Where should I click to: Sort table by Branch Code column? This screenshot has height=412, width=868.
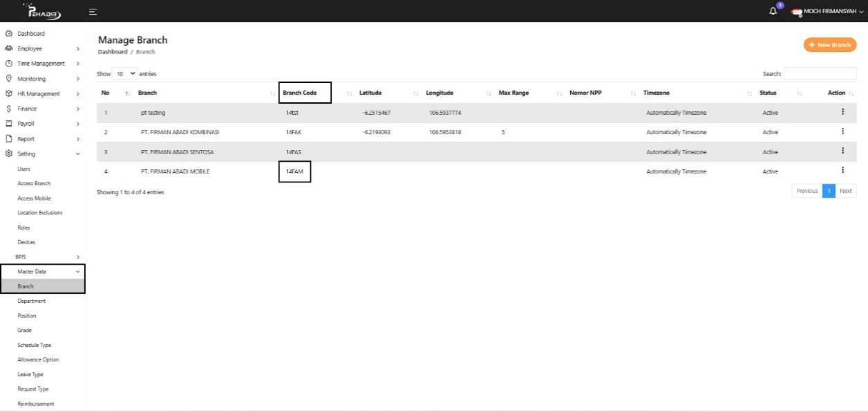305,93
